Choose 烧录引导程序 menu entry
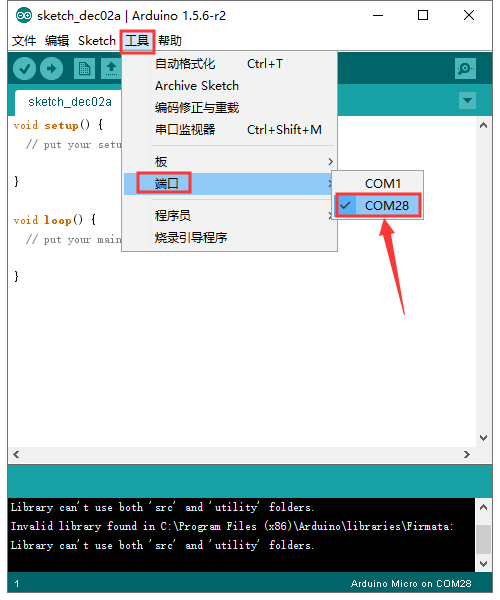 (230, 238)
